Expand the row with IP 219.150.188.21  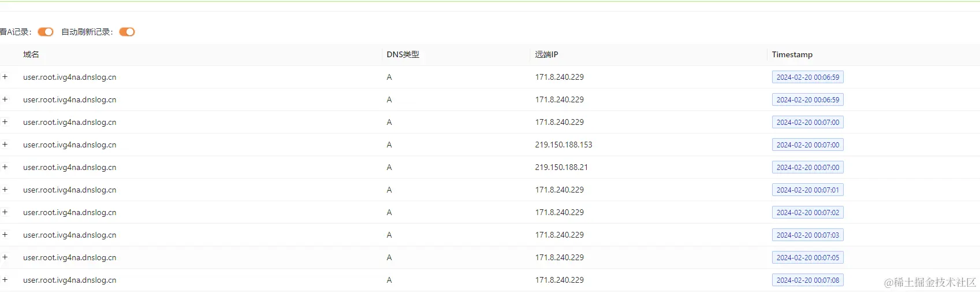point(5,167)
